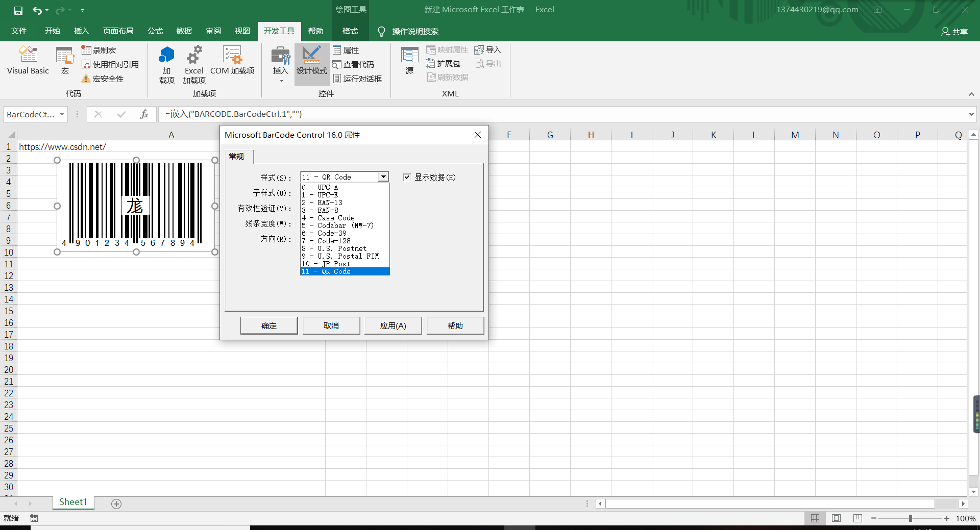Enable 使用相对引用 for macro recording
The width and height of the screenshot is (980, 530).
[110, 64]
